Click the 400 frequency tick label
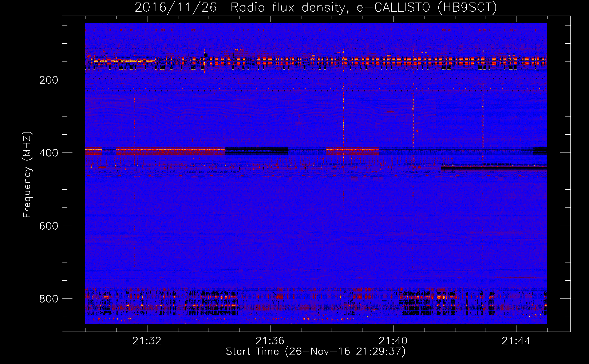Viewport: 589px width, 364px height. pyautogui.click(x=49, y=153)
